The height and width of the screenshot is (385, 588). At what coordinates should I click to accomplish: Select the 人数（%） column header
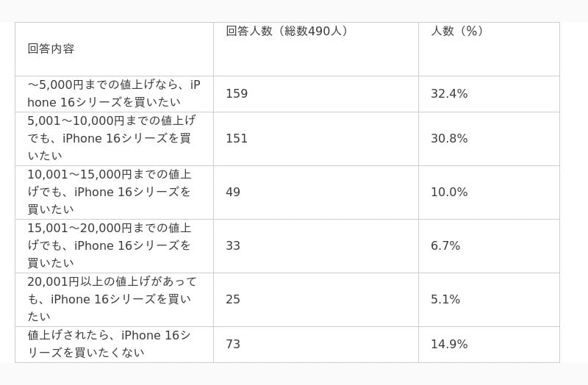(x=489, y=49)
